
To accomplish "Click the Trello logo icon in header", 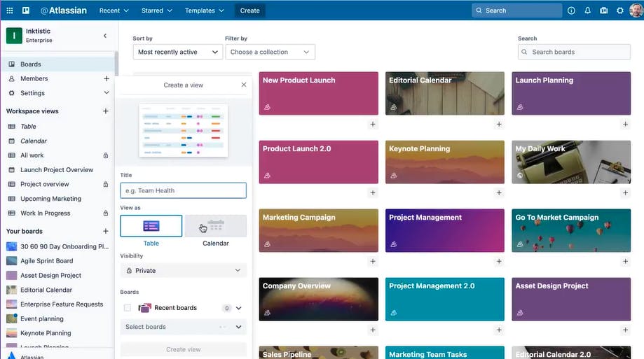I will click(25, 10).
